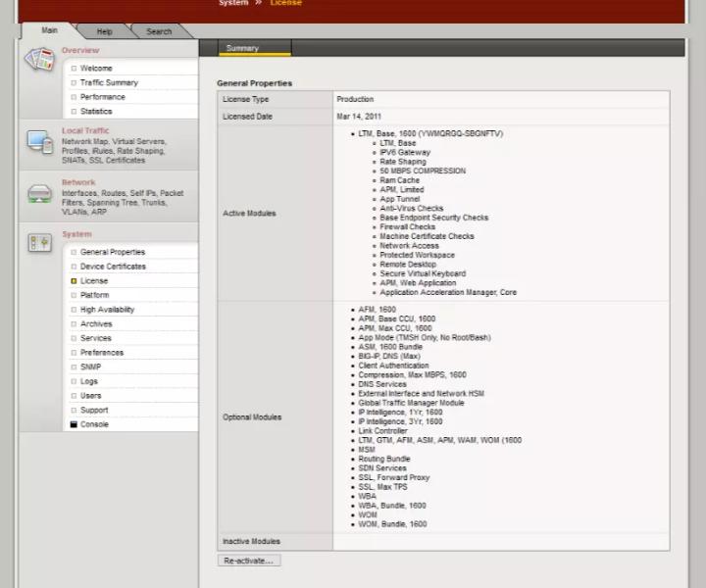Expand the Network section heading
Image resolution: width=706 pixels, height=588 pixels.
[78, 182]
